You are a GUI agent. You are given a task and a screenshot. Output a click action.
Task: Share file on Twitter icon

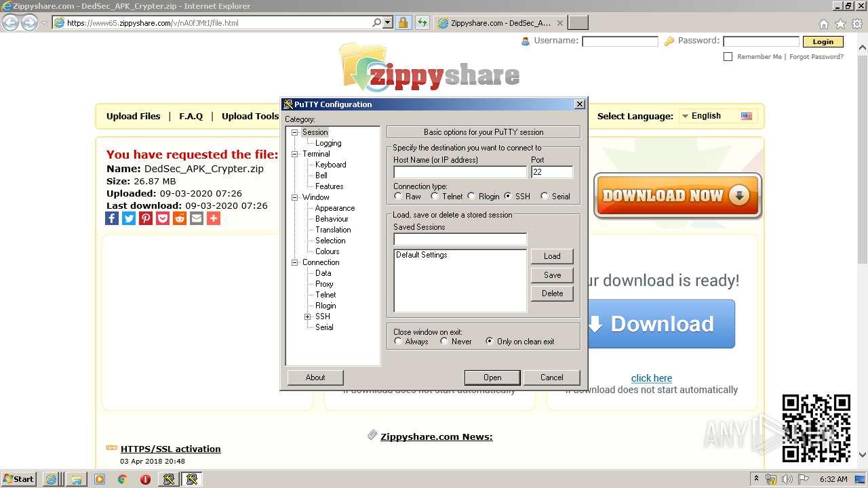pyautogui.click(x=129, y=218)
